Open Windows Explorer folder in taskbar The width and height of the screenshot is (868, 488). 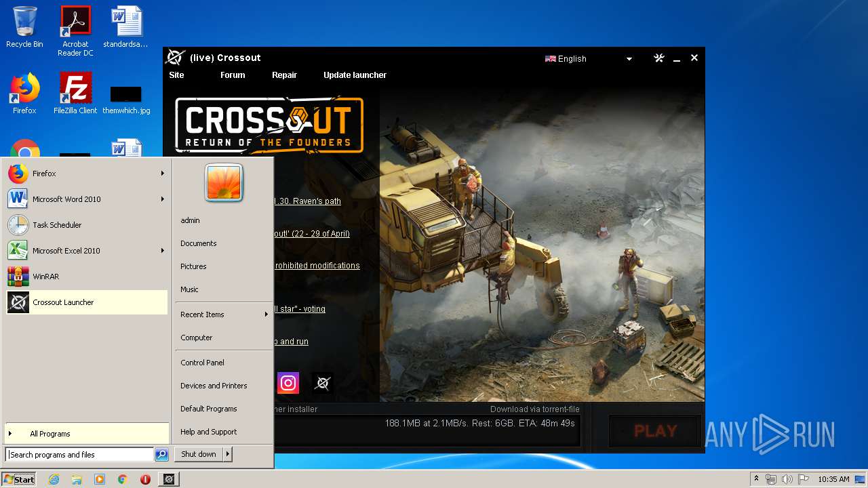(x=77, y=479)
